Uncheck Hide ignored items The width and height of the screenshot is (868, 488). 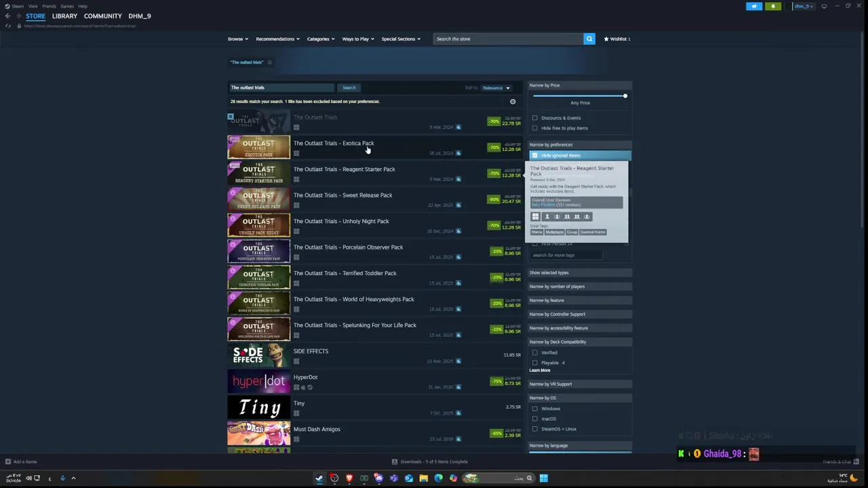pyautogui.click(x=535, y=155)
